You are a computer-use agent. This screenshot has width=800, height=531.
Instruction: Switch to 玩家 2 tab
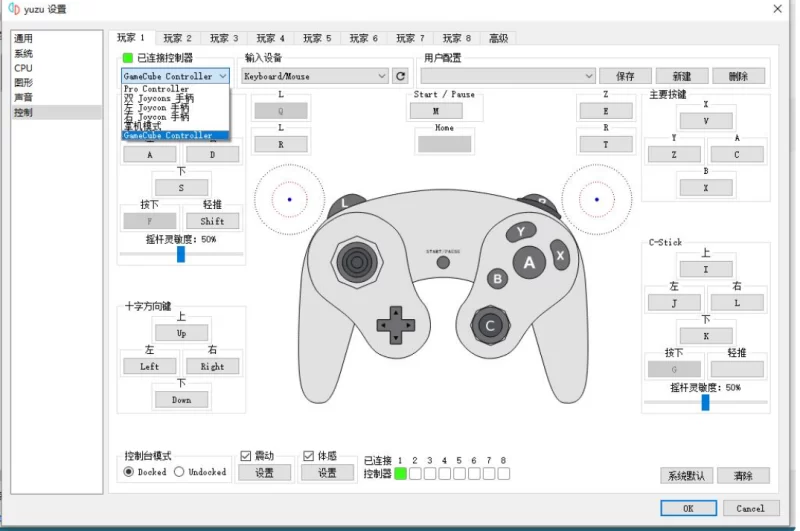[178, 38]
